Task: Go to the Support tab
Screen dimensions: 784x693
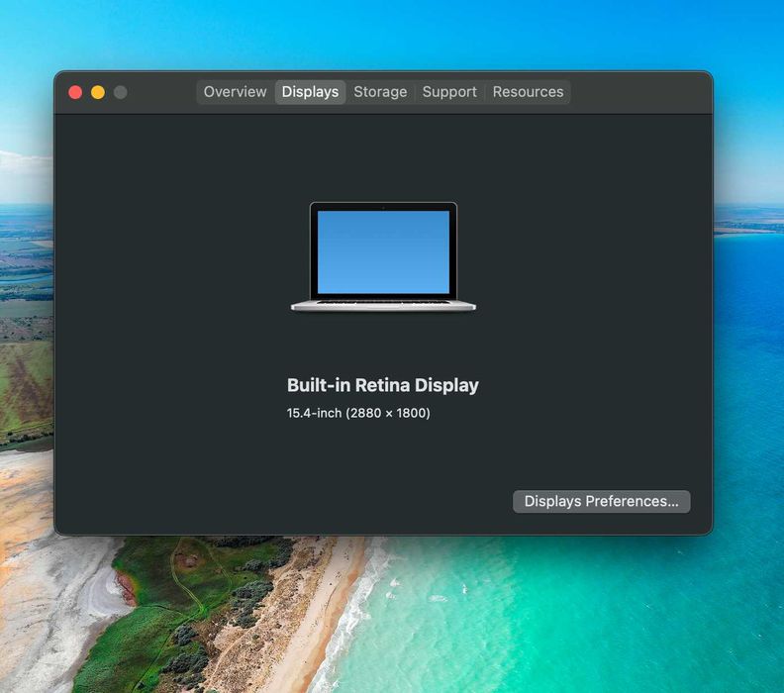Action: click(x=449, y=92)
